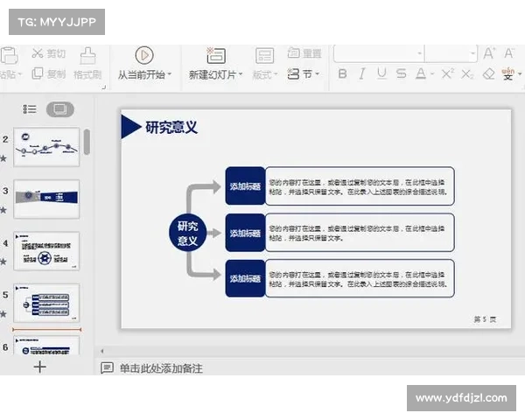Click the horizontal scrollbar left arrow
525x420 pixels.
(102, 351)
